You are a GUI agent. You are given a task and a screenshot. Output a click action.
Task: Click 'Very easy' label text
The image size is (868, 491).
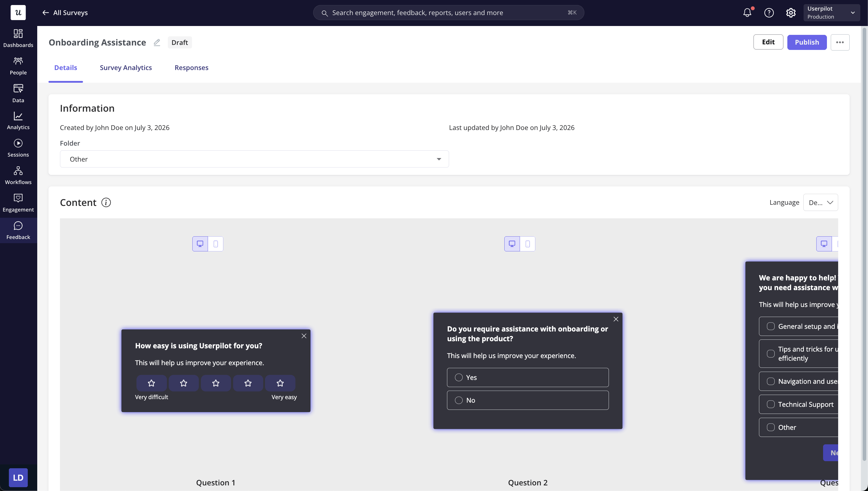click(284, 397)
